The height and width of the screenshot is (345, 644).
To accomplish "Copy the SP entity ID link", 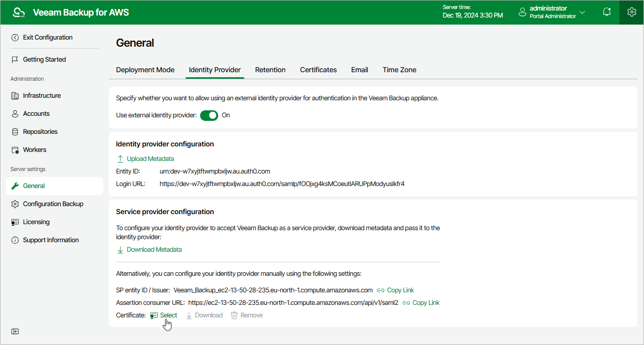I will tap(395, 290).
